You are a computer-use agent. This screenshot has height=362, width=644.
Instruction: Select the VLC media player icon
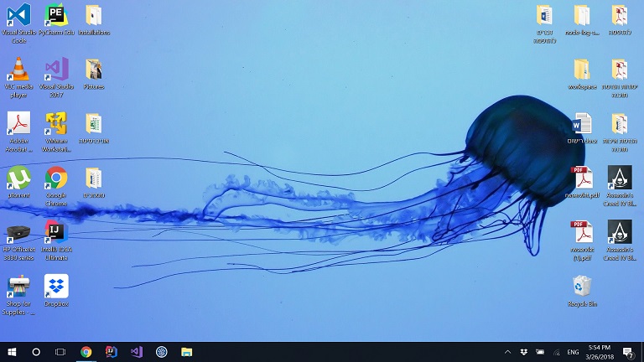pos(18,70)
